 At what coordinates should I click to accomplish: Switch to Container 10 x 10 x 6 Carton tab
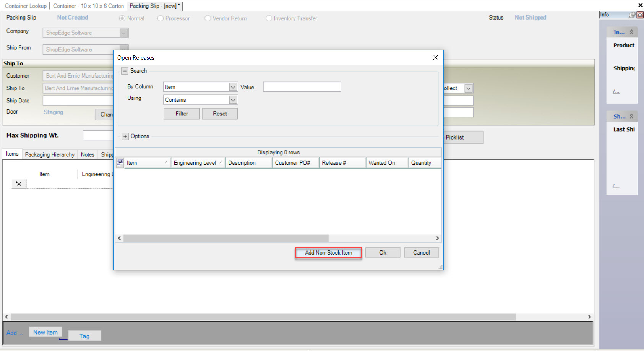tap(88, 6)
